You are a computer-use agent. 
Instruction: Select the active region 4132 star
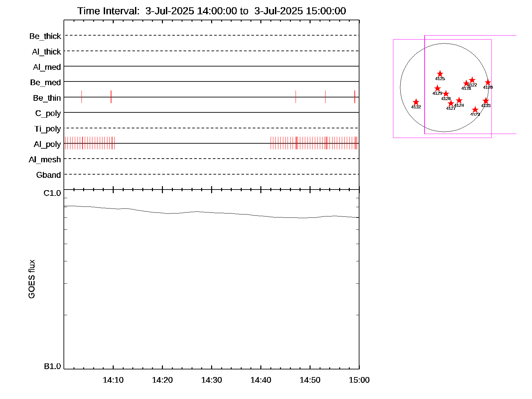click(x=416, y=102)
